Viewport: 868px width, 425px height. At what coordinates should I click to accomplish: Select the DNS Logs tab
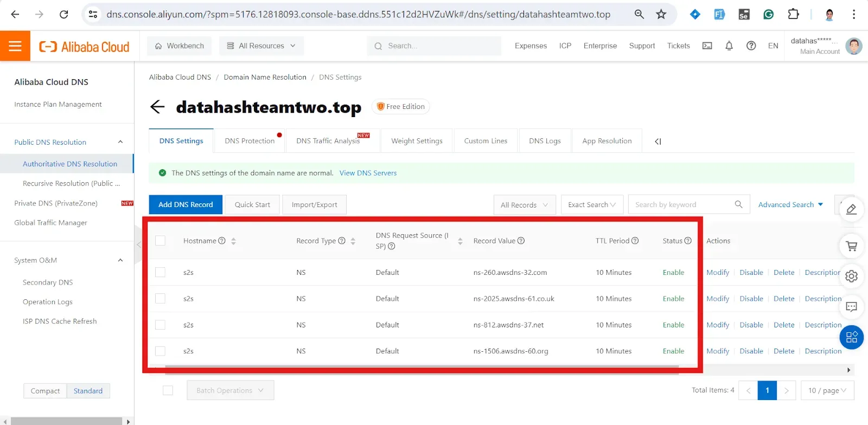tap(545, 141)
